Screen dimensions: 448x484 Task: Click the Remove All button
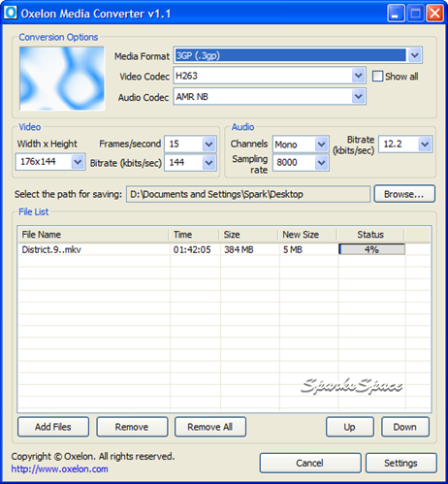pos(210,427)
